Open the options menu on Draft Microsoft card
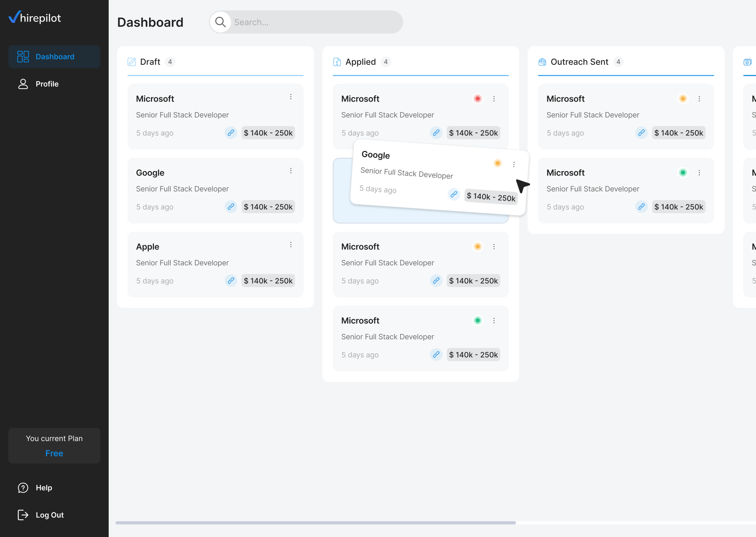Image resolution: width=756 pixels, height=537 pixels. 291,96
